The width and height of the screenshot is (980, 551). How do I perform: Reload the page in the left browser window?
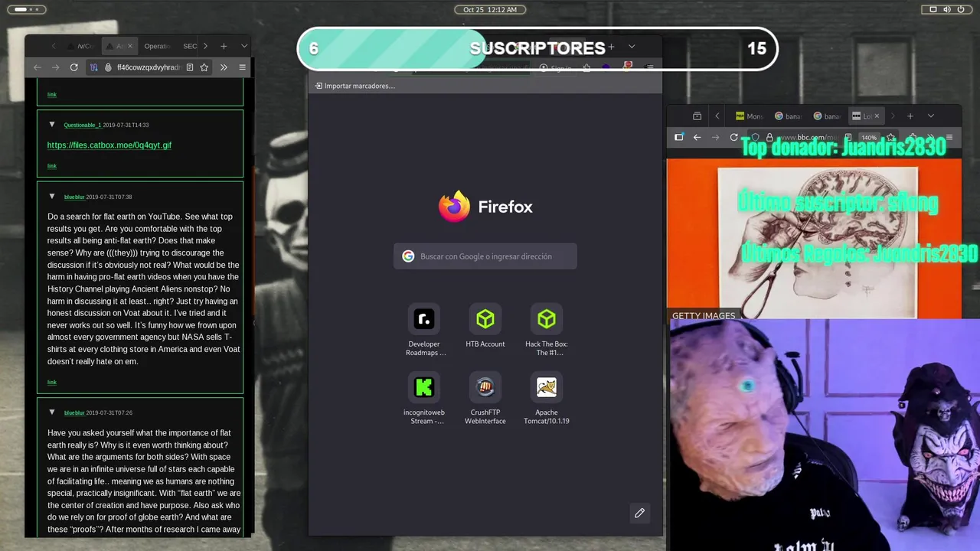tap(73, 67)
